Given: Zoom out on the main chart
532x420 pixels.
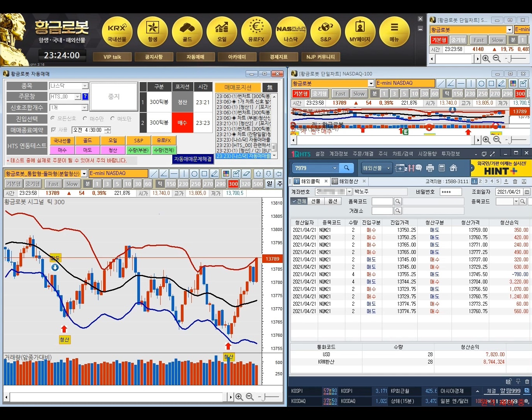Looking at the screenshot, I should coord(250,397).
